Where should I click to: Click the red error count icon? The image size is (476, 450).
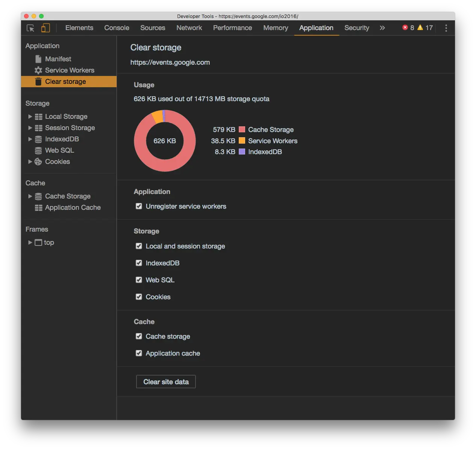(405, 27)
